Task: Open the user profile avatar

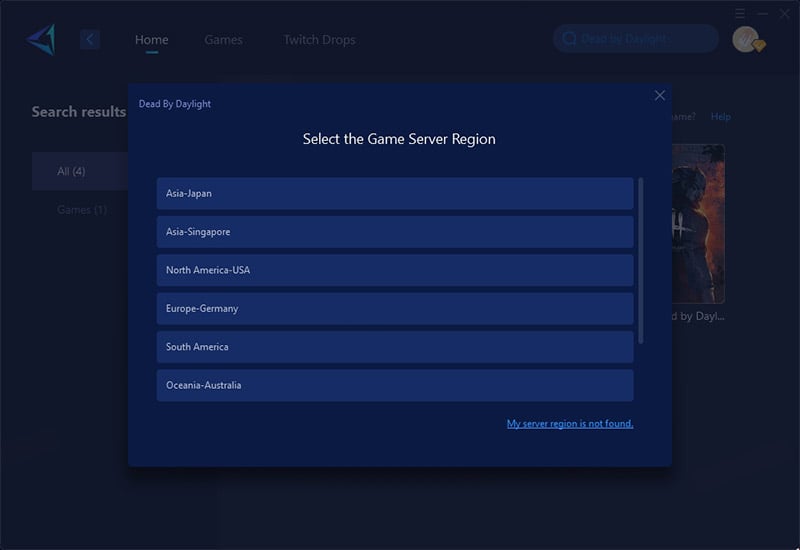Action: pos(747,40)
